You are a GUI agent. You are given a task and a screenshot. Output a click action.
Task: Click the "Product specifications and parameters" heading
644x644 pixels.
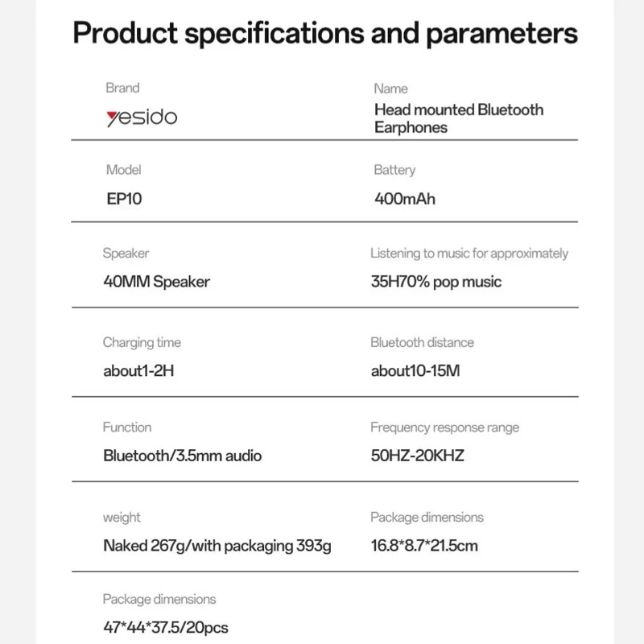pyautogui.click(x=325, y=34)
